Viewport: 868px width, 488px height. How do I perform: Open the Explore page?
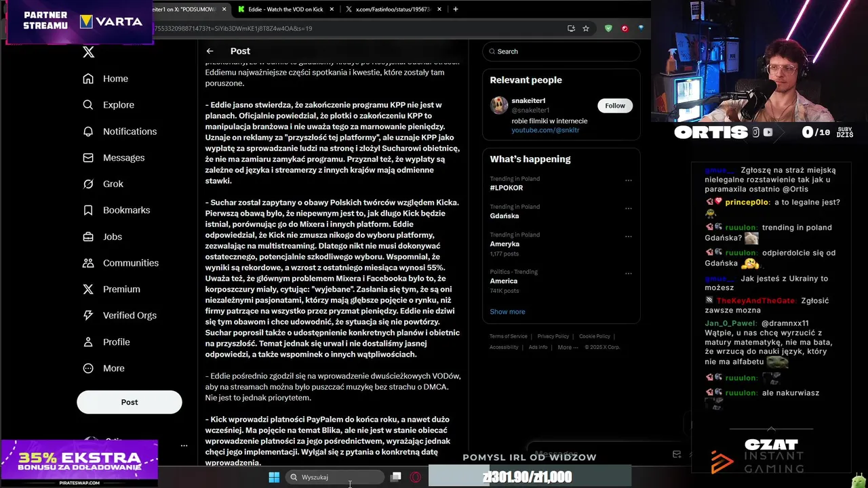pyautogui.click(x=108, y=105)
